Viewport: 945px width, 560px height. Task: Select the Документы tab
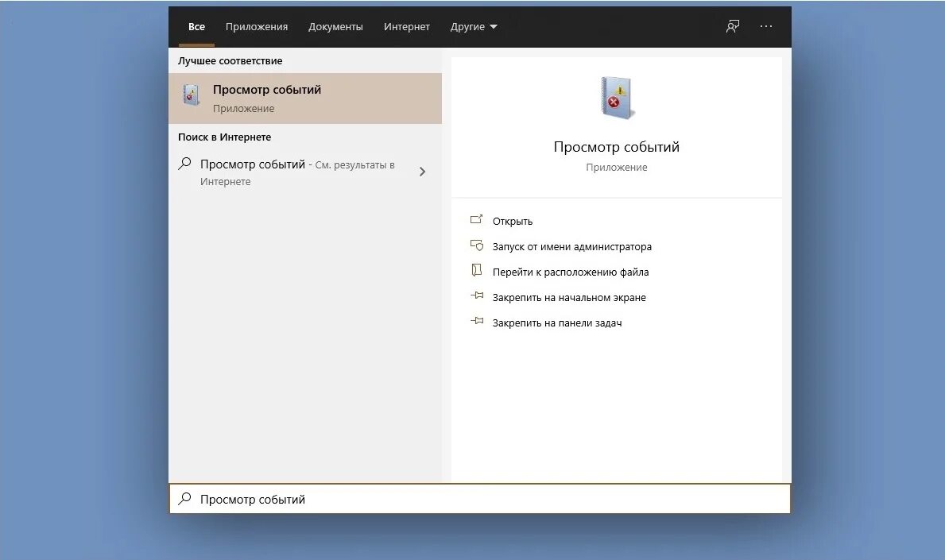tap(335, 26)
